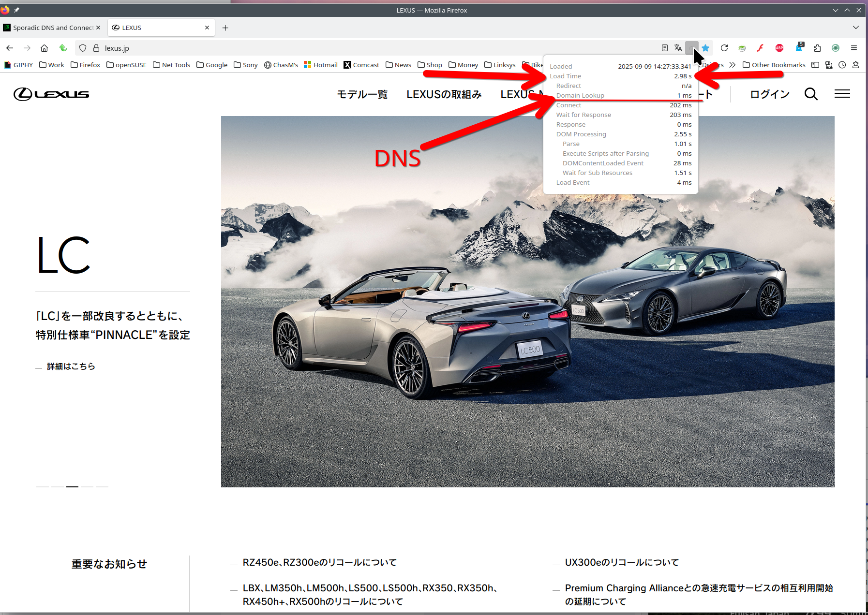The image size is (868, 615).
Task: Expand the openSUSE bookmarks folder
Action: point(126,65)
